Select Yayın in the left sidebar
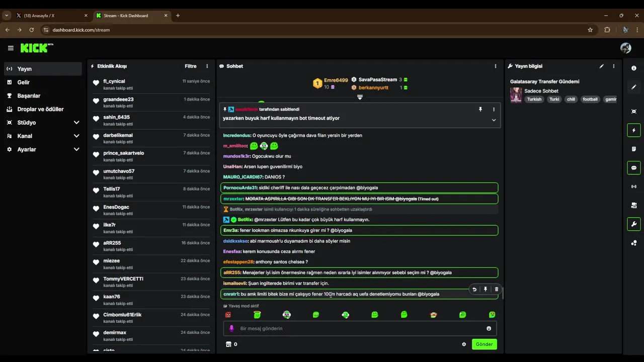The image size is (644, 362). click(43, 69)
